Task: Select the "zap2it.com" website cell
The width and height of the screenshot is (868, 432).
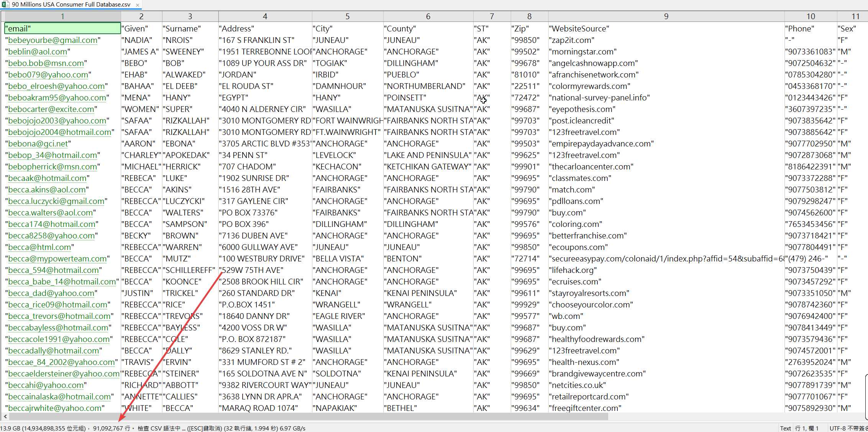Action: click(666, 40)
